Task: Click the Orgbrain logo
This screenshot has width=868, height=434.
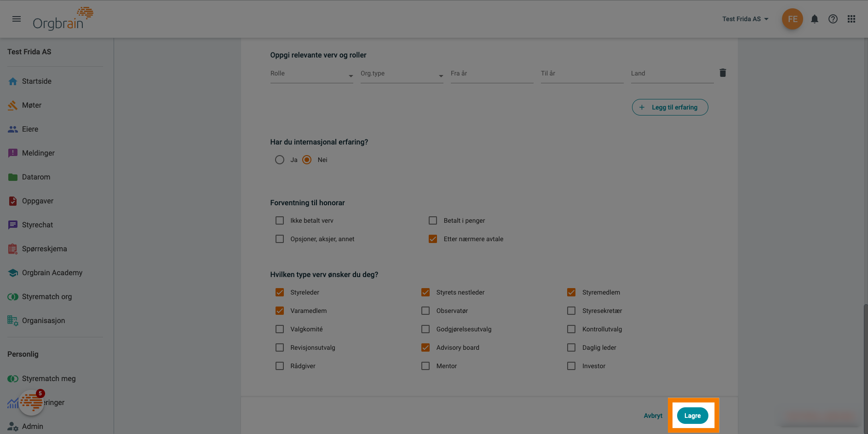Action: click(63, 19)
